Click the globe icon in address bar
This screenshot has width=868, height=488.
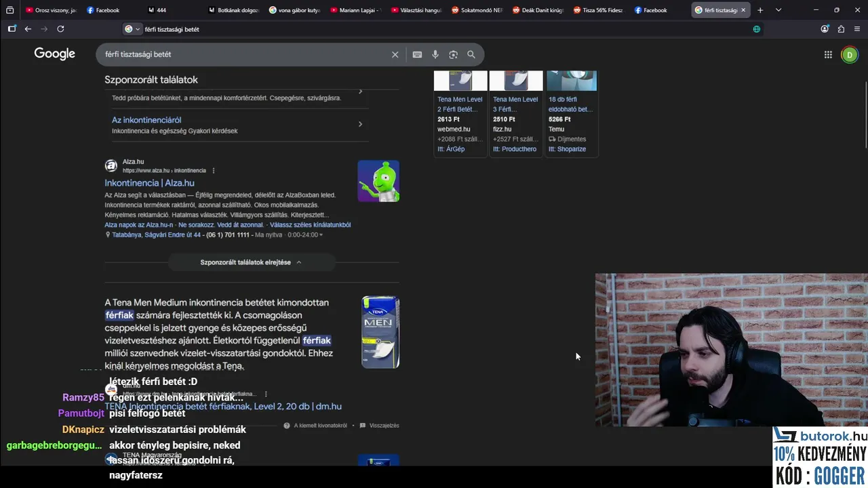coord(757,29)
